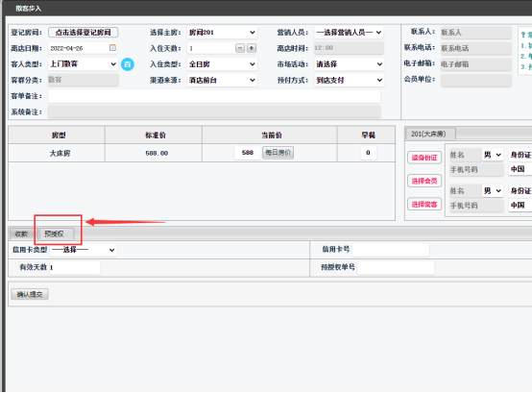Open the 预付方式 dropdown
This screenshot has width=532, height=393.
pyautogui.click(x=350, y=80)
